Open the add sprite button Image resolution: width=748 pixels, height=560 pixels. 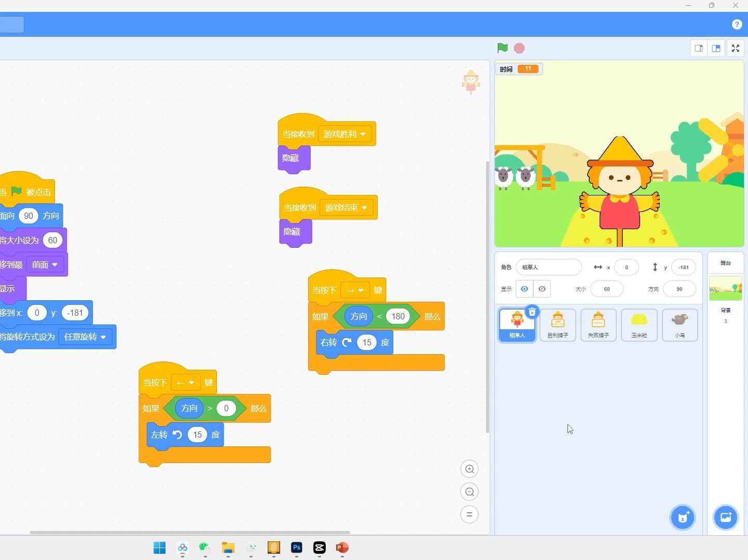coord(682,517)
